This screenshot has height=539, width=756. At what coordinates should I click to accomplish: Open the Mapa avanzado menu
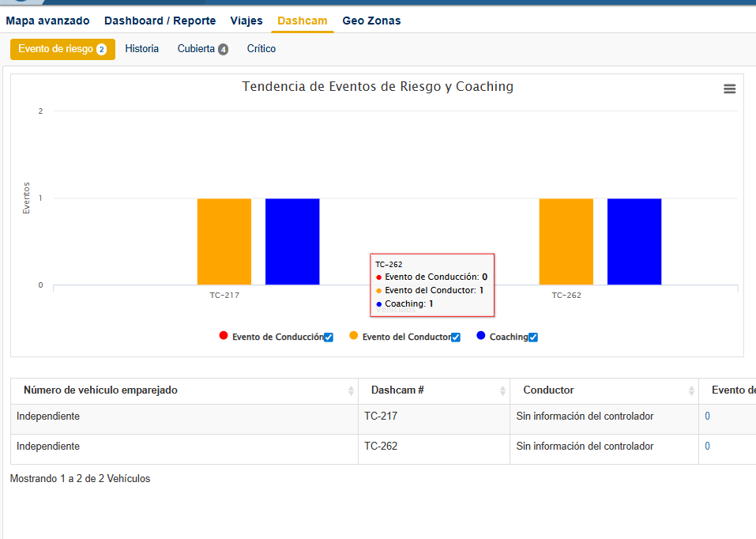click(x=47, y=21)
